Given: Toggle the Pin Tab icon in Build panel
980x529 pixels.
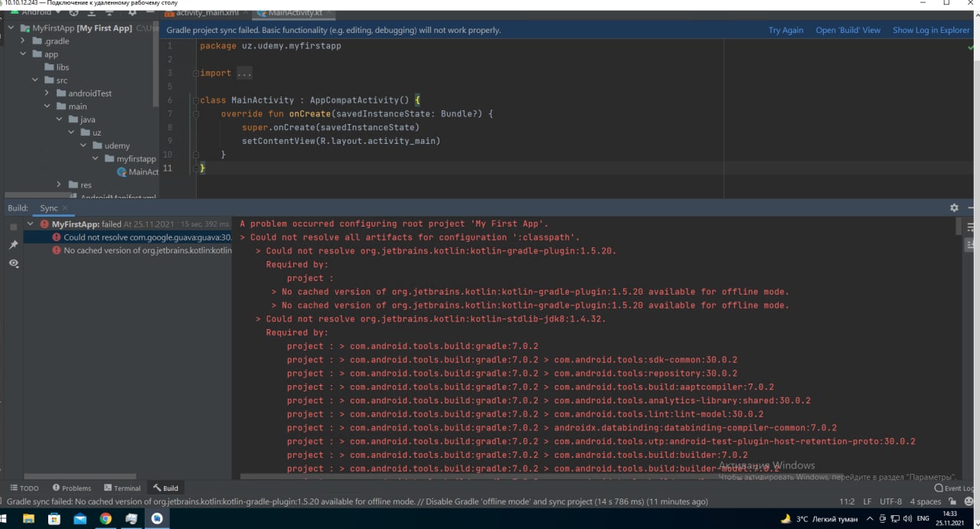Looking at the screenshot, I should tap(13, 245).
